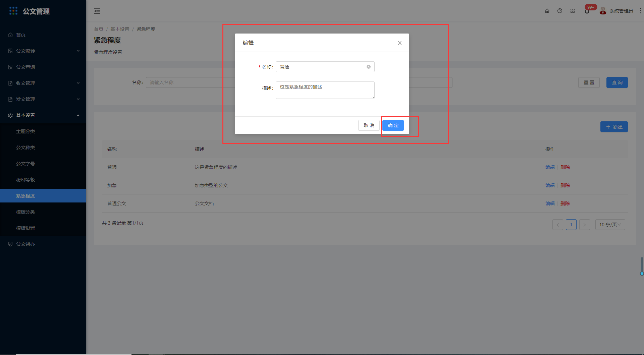Select page 1 in pagination
This screenshot has width=644, height=355.
coord(571,225)
